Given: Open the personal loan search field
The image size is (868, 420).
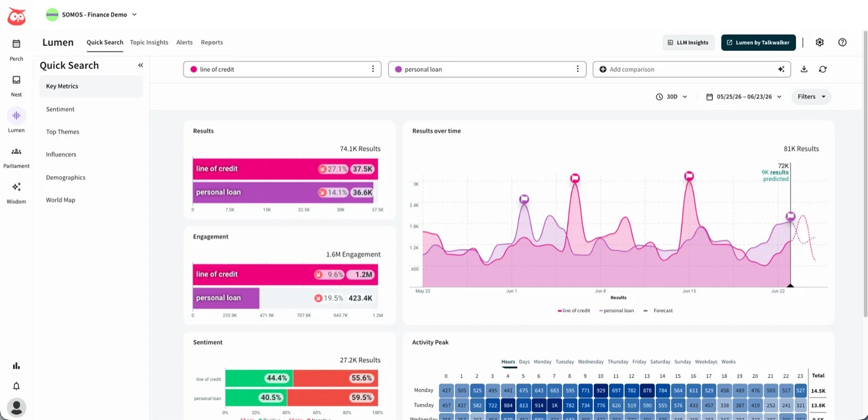Looking at the screenshot, I should pos(487,69).
